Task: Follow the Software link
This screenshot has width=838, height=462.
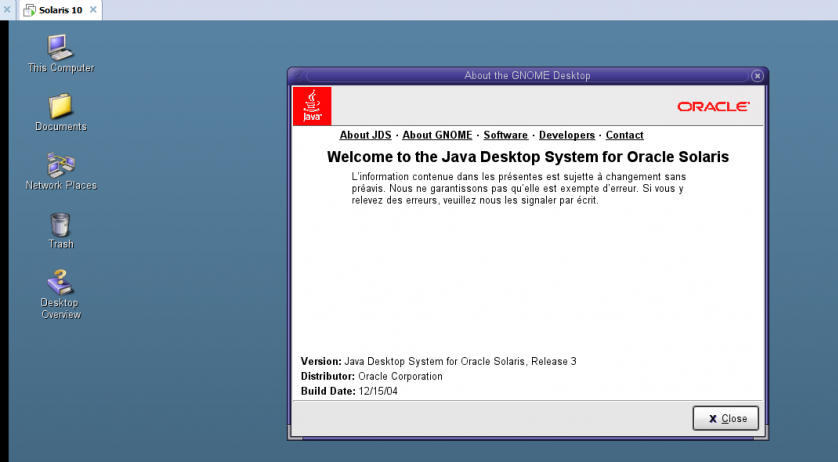Action: [x=505, y=135]
